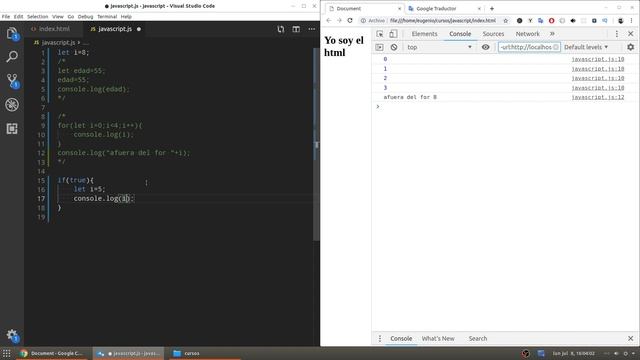Open the Default levels dropdown

[x=586, y=47]
